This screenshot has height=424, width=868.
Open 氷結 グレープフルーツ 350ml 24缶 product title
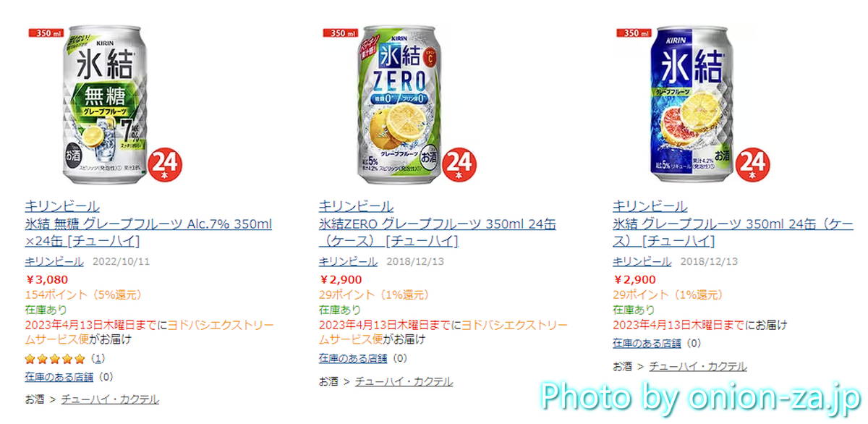733,232
